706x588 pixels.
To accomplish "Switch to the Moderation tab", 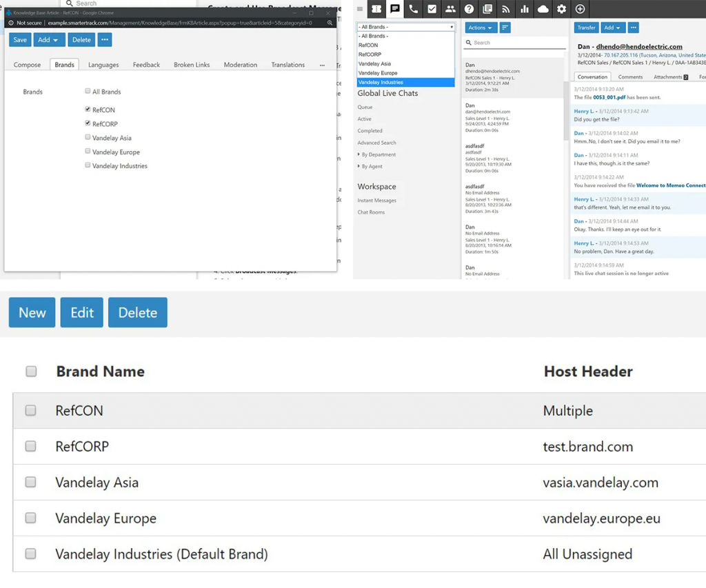I will coord(241,65).
